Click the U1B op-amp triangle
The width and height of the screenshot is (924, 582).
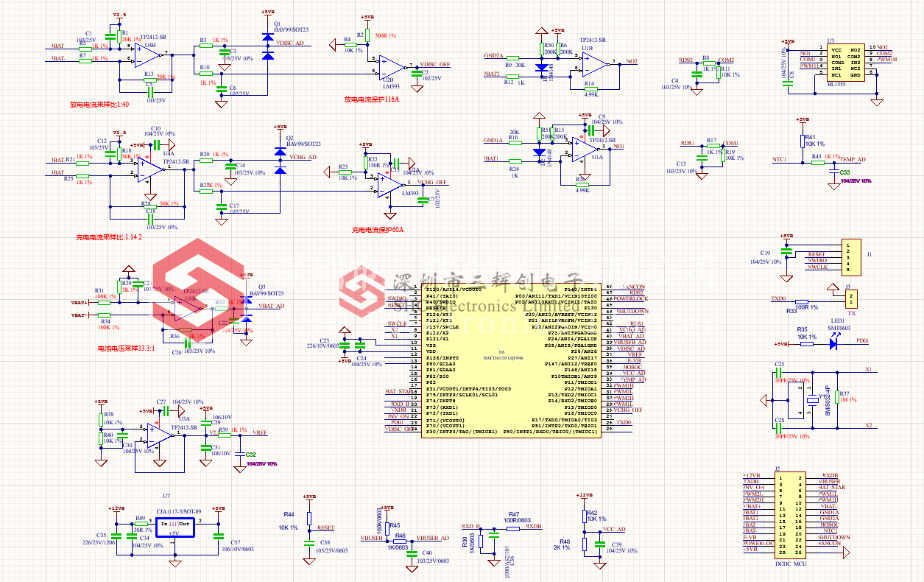click(x=596, y=63)
